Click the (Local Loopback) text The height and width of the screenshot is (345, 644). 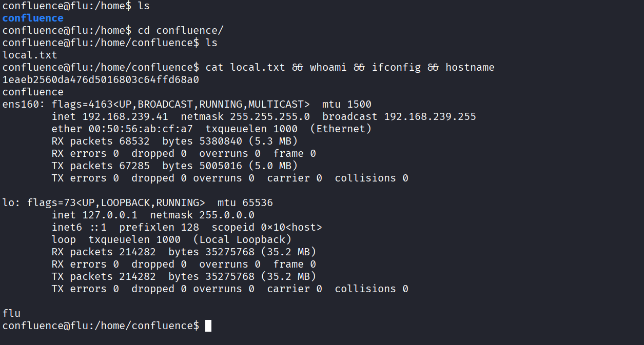[x=242, y=240]
